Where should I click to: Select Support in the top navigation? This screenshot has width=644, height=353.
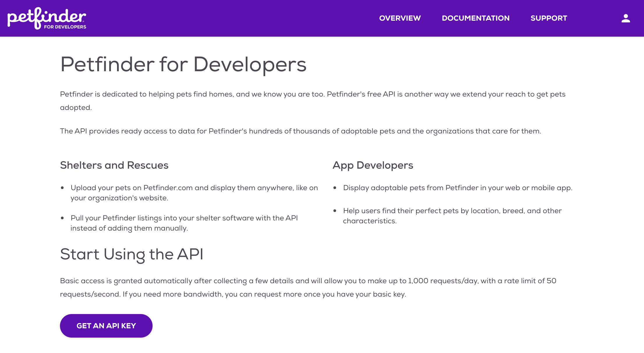pos(549,18)
